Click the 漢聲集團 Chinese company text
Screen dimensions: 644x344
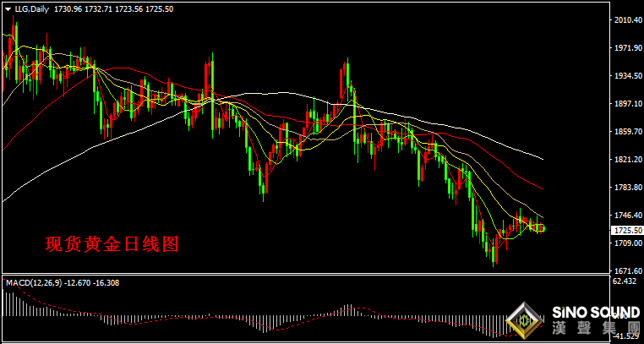coord(596,329)
